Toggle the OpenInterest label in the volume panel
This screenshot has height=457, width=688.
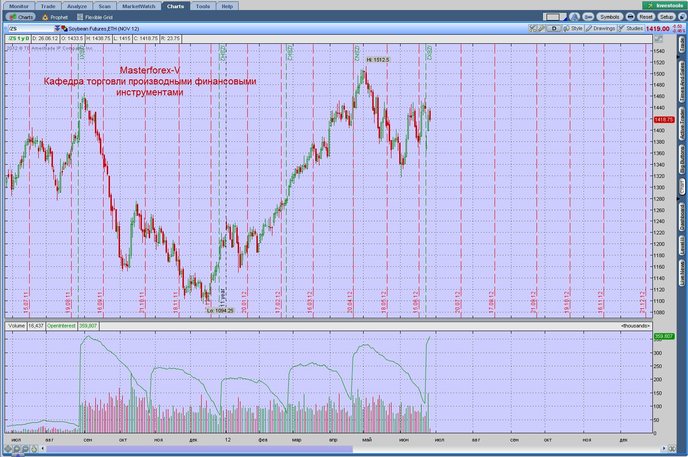click(61, 326)
